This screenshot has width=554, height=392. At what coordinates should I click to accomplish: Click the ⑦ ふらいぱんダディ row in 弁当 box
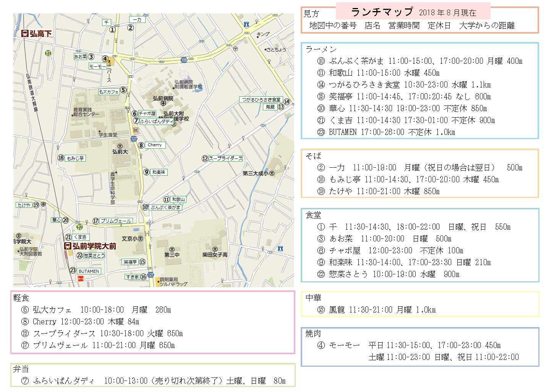tap(154, 381)
